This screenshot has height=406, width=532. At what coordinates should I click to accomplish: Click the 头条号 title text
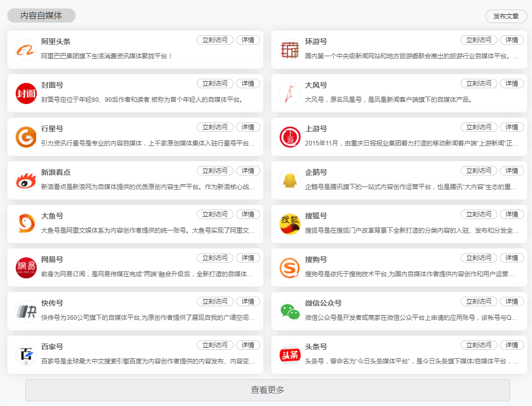[316, 347]
